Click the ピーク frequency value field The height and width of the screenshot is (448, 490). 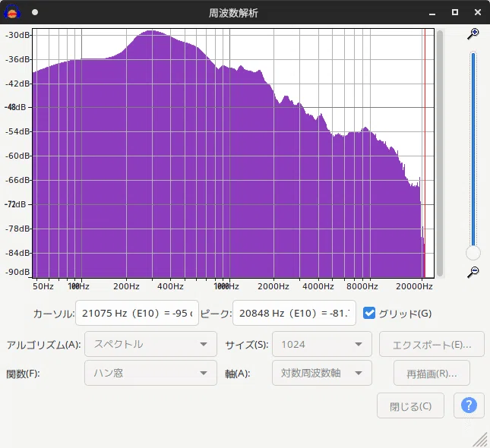(294, 313)
